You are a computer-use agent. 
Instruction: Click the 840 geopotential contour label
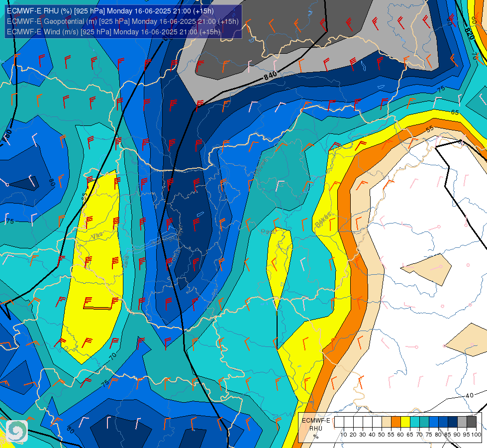271,75
